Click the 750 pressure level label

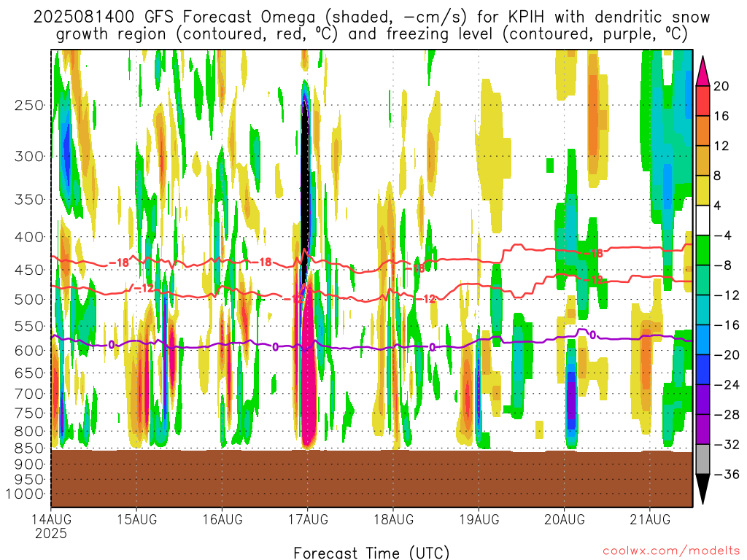[x=28, y=413]
